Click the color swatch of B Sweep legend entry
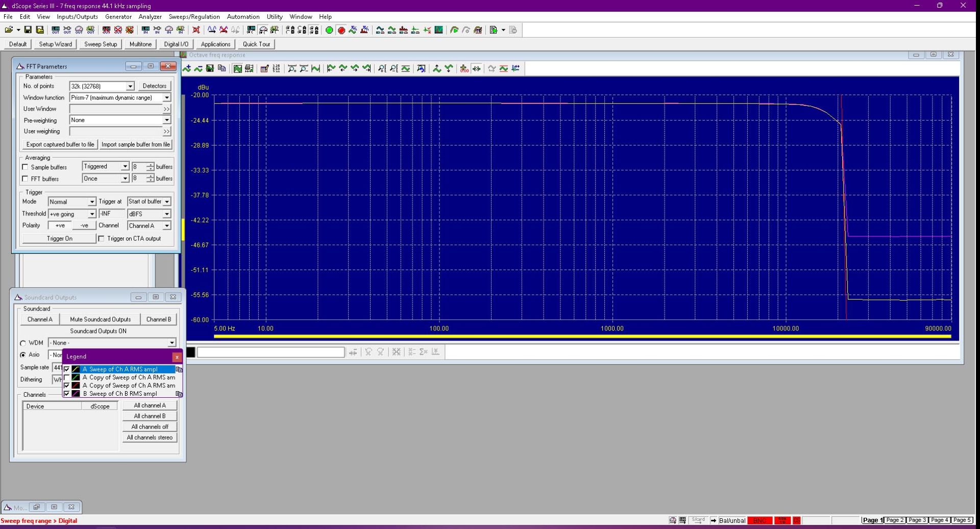980x529 pixels. pyautogui.click(x=76, y=394)
